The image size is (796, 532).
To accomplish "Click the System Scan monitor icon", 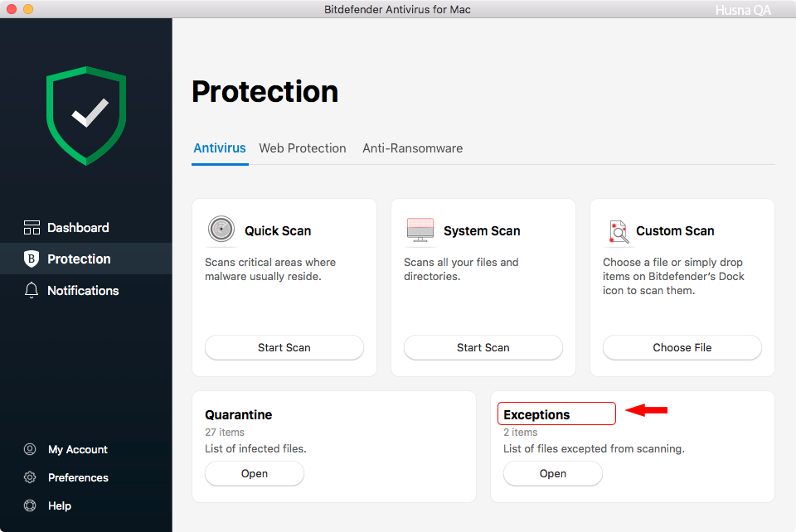I will [420, 230].
